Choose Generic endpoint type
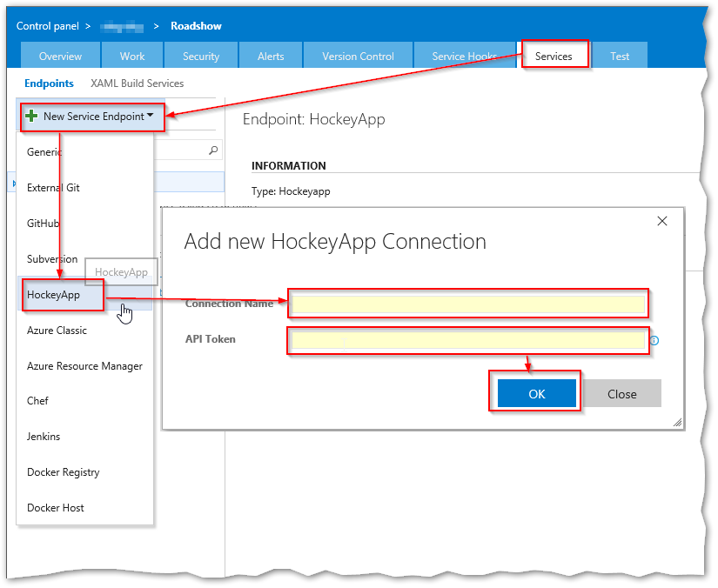This screenshot has width=718, height=588. 44,151
